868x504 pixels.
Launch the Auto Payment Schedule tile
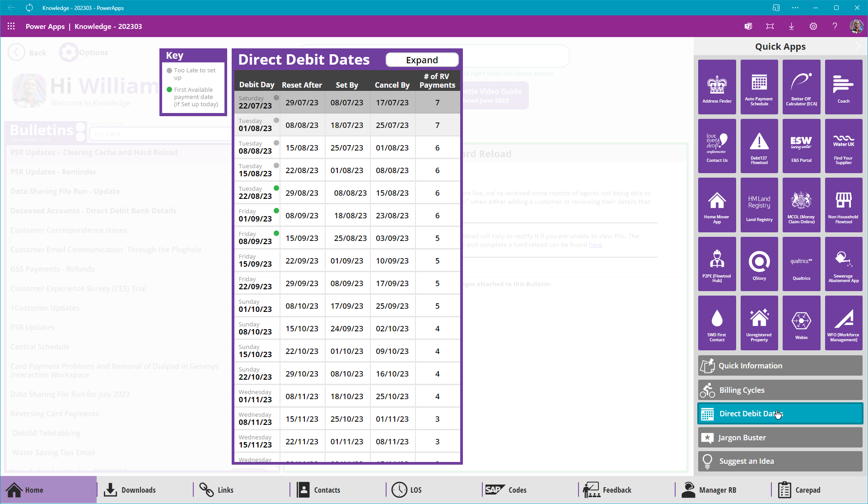[x=759, y=87]
